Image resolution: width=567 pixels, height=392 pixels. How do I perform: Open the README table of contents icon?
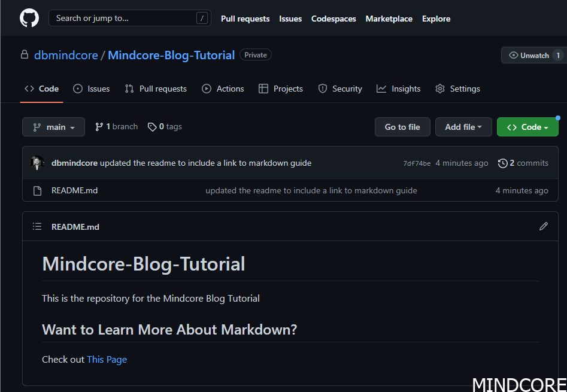pos(37,226)
